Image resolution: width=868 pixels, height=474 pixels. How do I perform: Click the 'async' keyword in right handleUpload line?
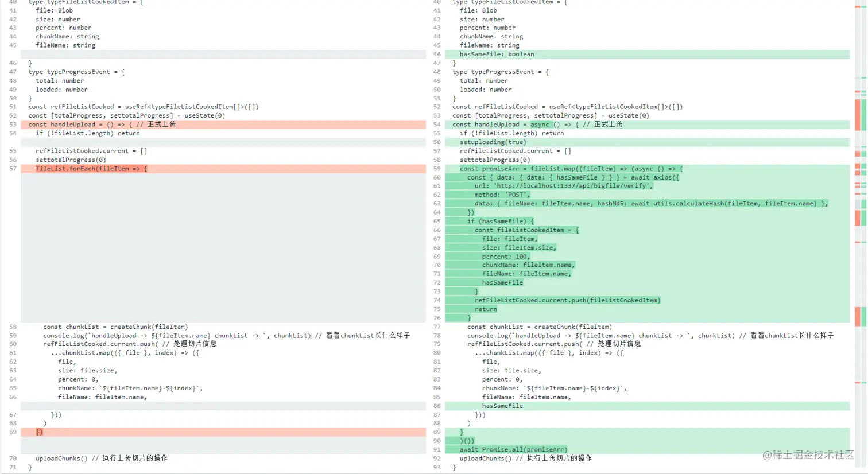pos(540,125)
